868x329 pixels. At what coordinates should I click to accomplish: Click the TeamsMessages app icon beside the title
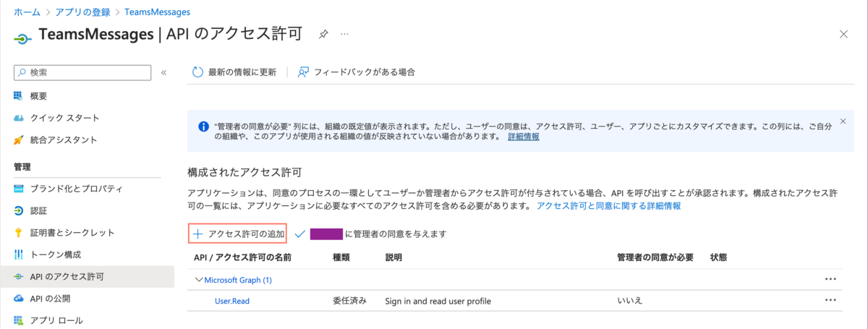pos(22,38)
